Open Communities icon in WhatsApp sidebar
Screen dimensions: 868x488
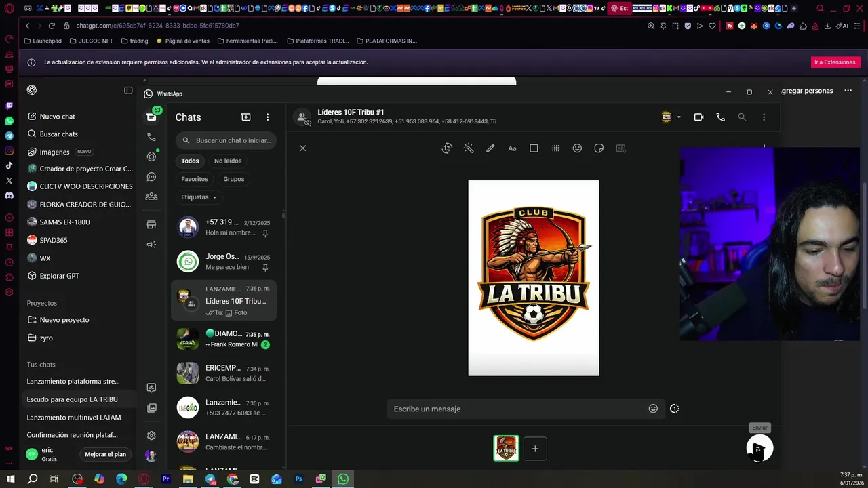[151, 197]
